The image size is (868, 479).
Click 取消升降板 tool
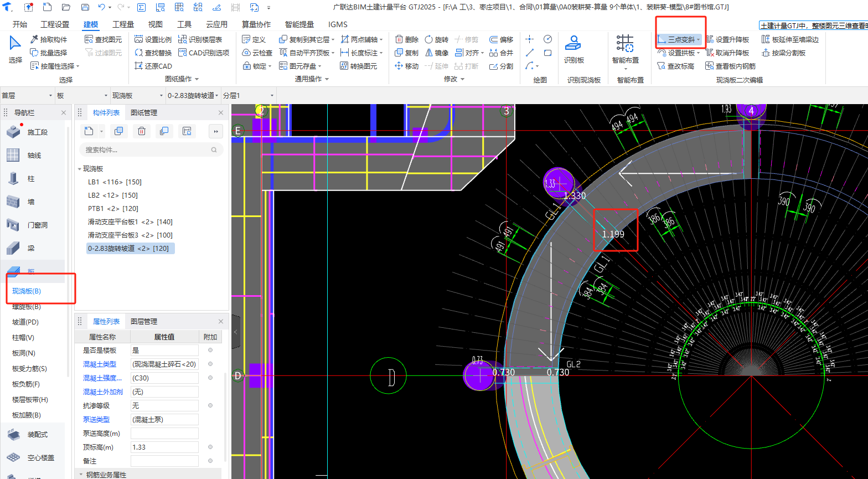[x=727, y=53]
